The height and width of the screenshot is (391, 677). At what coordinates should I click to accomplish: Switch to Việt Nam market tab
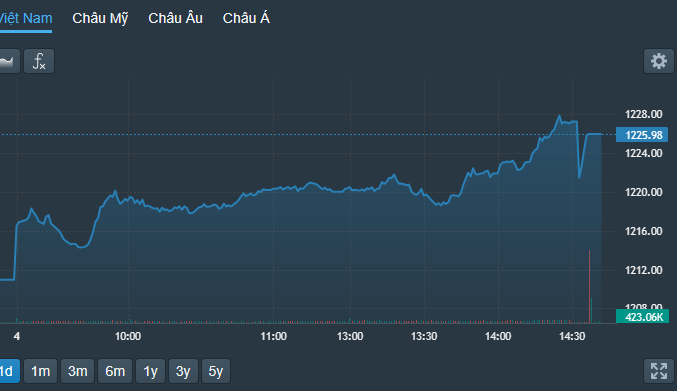coord(25,19)
